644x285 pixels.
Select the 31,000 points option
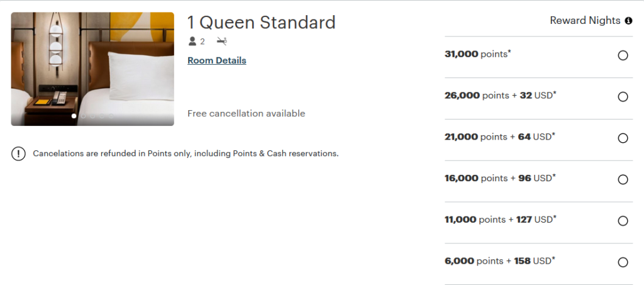(623, 55)
